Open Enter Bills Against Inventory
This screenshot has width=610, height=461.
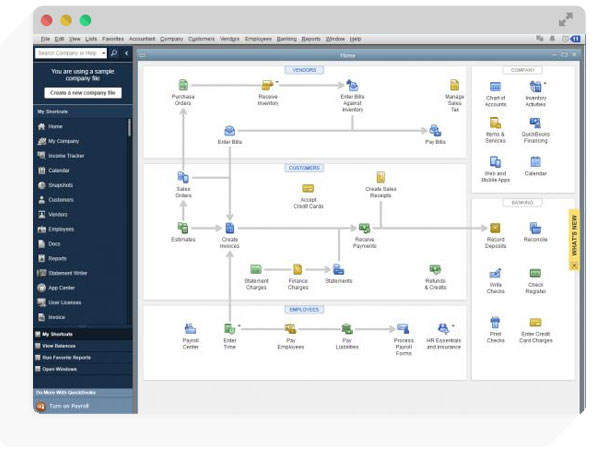(x=352, y=85)
